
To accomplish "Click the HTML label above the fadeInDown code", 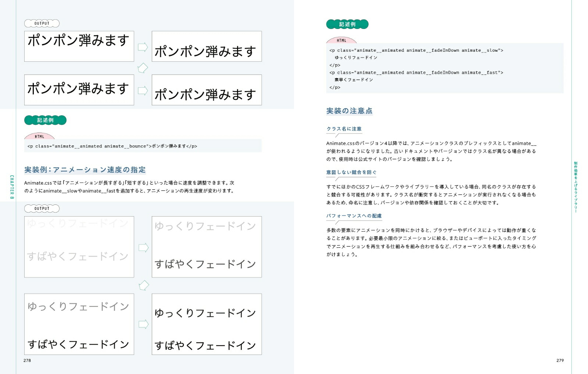I will point(342,40).
